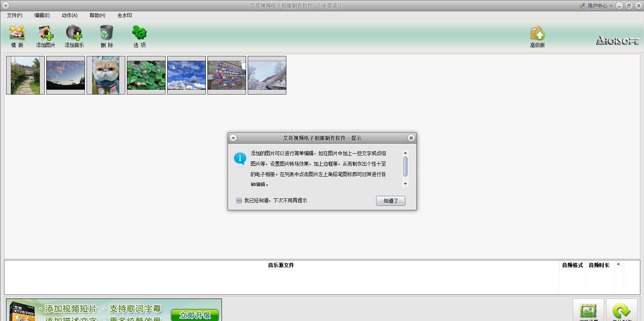The image size is (644, 321).
Task: Select the blue sky with clouds thumbnail
Action: 186,75
